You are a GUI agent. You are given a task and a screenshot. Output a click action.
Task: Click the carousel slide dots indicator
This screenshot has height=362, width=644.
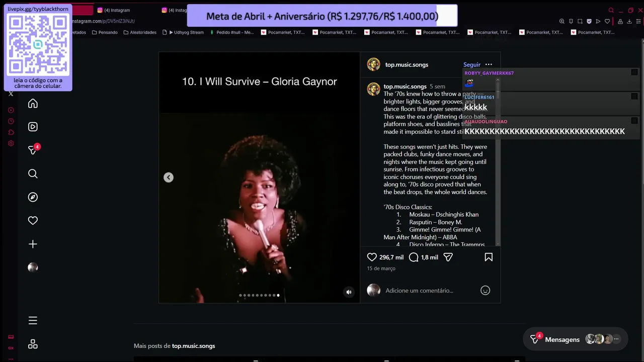coord(259,295)
